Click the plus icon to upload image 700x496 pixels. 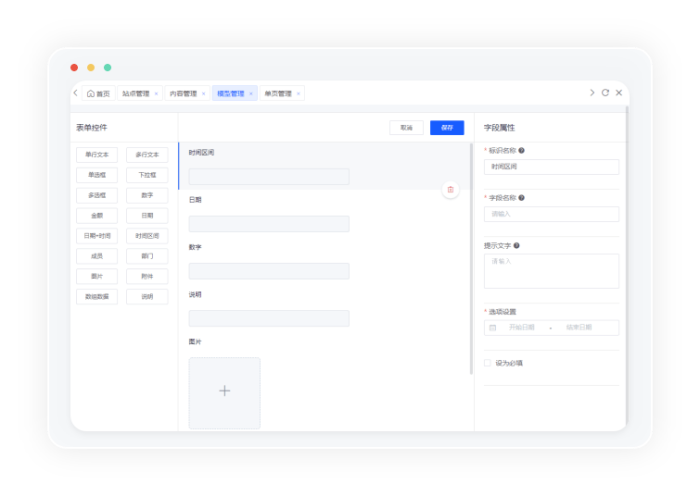point(224,391)
